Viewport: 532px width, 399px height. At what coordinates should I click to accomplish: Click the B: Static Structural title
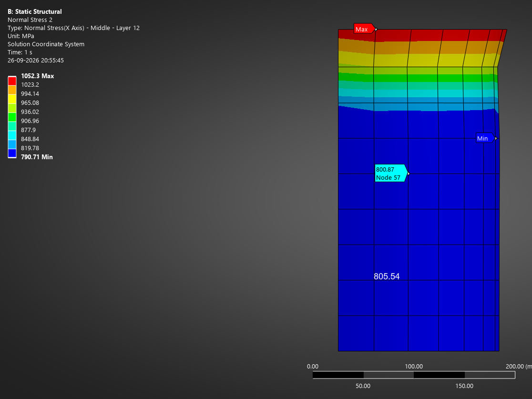pos(35,11)
